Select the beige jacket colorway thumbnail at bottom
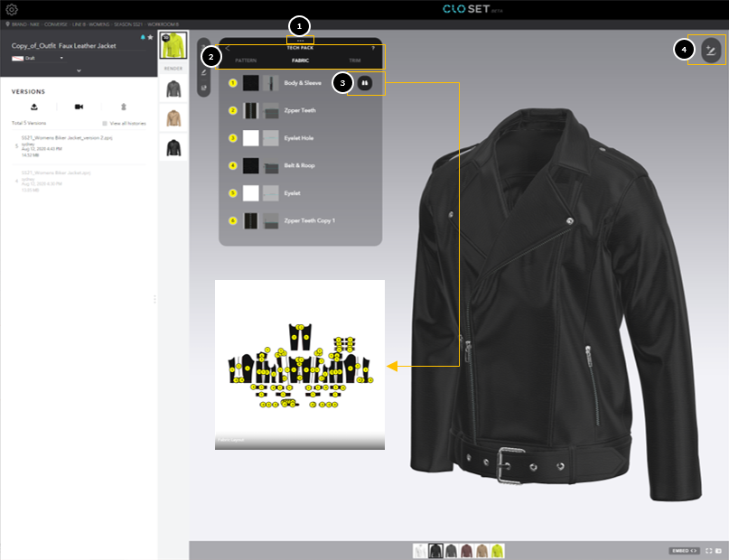Screen dimensions: 729x560 [x=482, y=550]
